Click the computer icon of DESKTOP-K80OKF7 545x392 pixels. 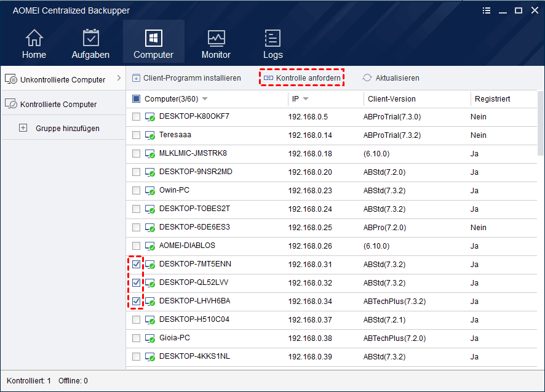150,117
